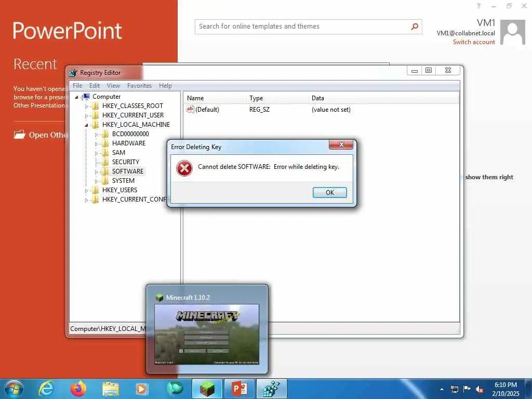Click the PowerPoint help question mark
This screenshot has width=532, height=399.
click(x=478, y=6)
